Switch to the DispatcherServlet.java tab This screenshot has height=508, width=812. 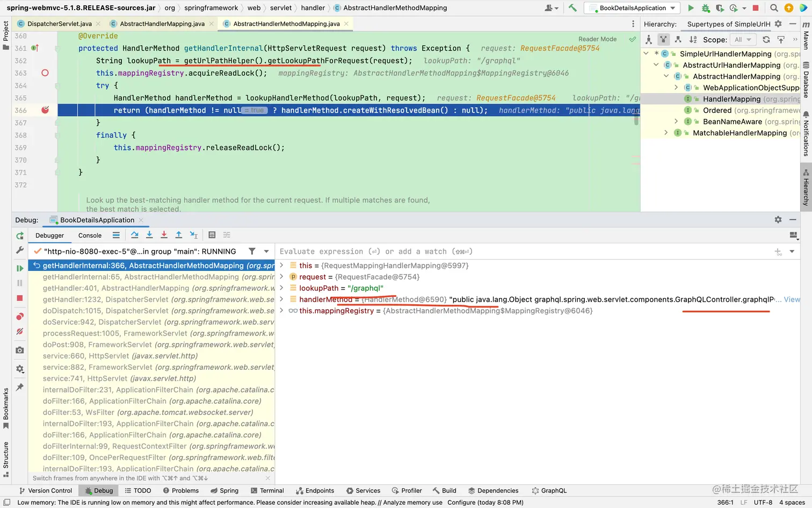coord(59,24)
